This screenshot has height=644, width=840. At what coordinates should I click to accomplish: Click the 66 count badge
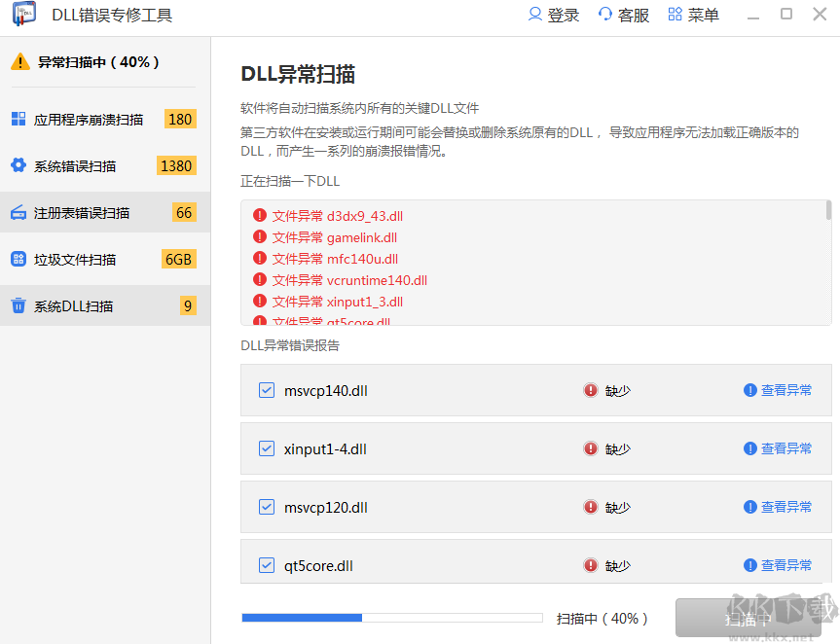pyautogui.click(x=184, y=212)
